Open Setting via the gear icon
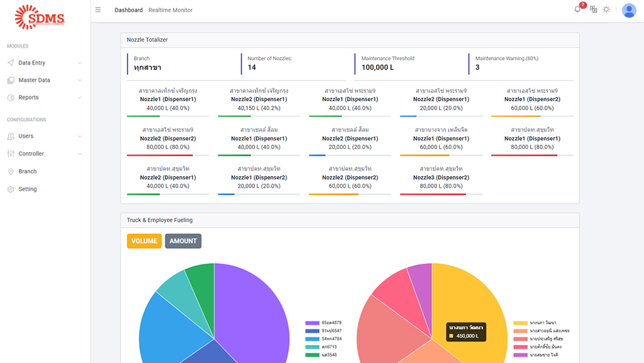The width and height of the screenshot is (644, 363). pyautogui.click(x=11, y=190)
